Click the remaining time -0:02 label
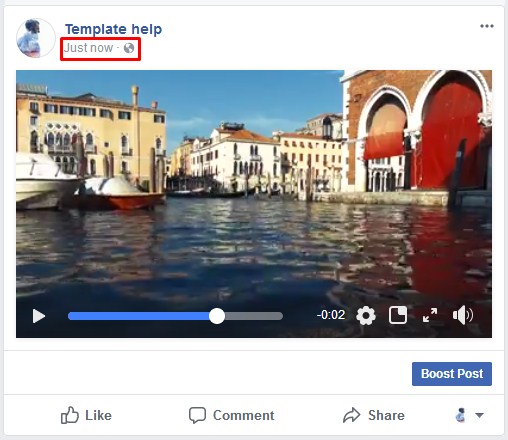 [331, 315]
